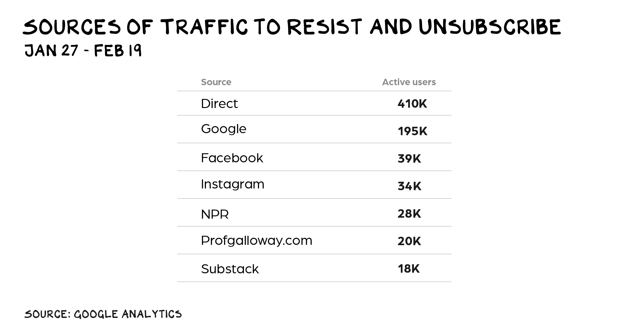Click the chart title about traffic sources
The width and height of the screenshot is (644, 330).
coord(291,27)
